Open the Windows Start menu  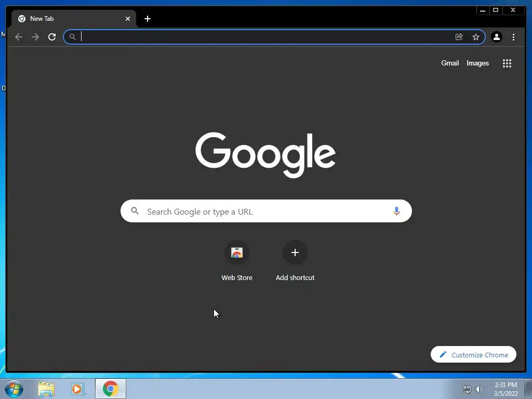click(x=14, y=389)
